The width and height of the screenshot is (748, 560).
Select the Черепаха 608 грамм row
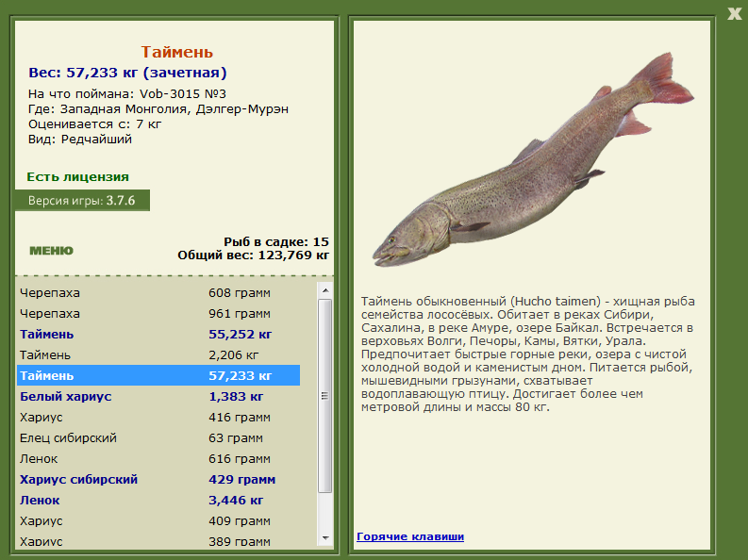click(158, 292)
